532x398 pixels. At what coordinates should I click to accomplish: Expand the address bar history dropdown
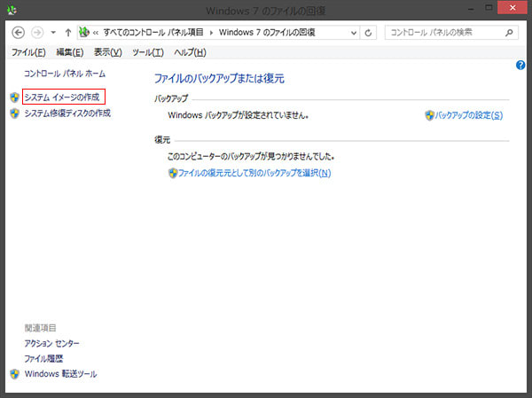point(354,33)
